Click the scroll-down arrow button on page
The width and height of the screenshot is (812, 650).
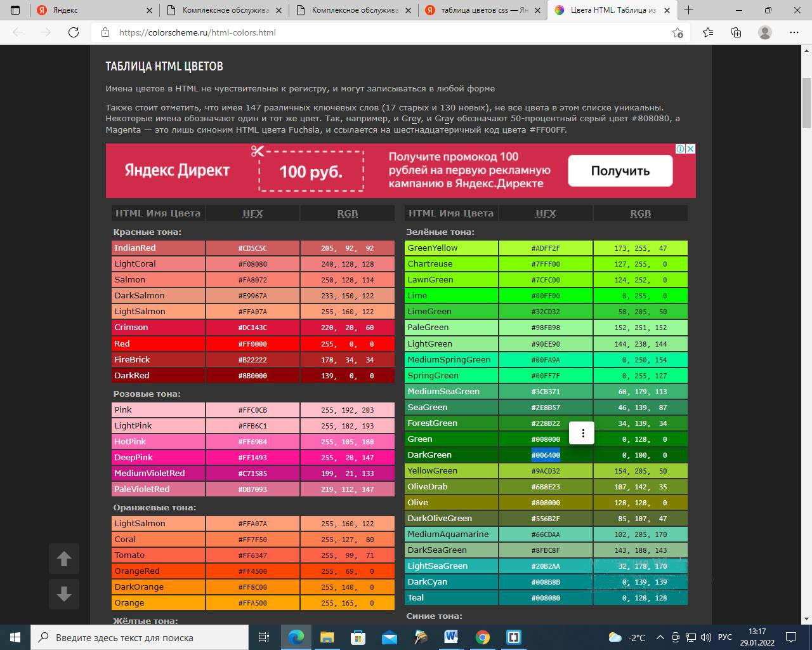[x=63, y=594]
